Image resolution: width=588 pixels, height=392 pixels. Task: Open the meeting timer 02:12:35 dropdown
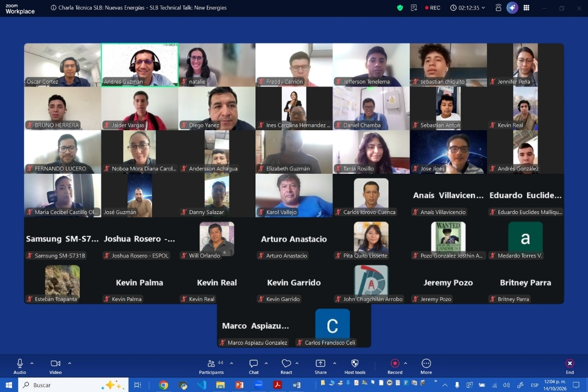point(468,8)
